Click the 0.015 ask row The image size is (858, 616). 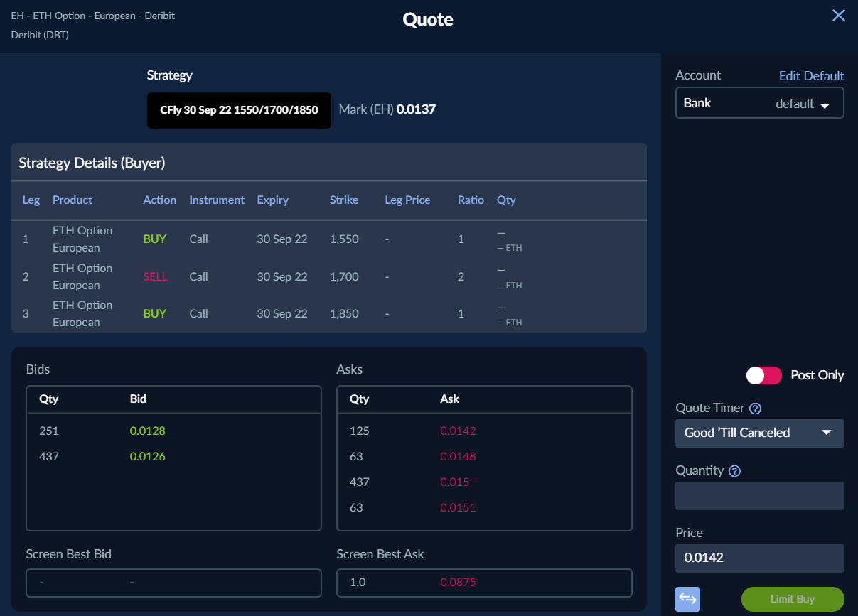pos(454,482)
